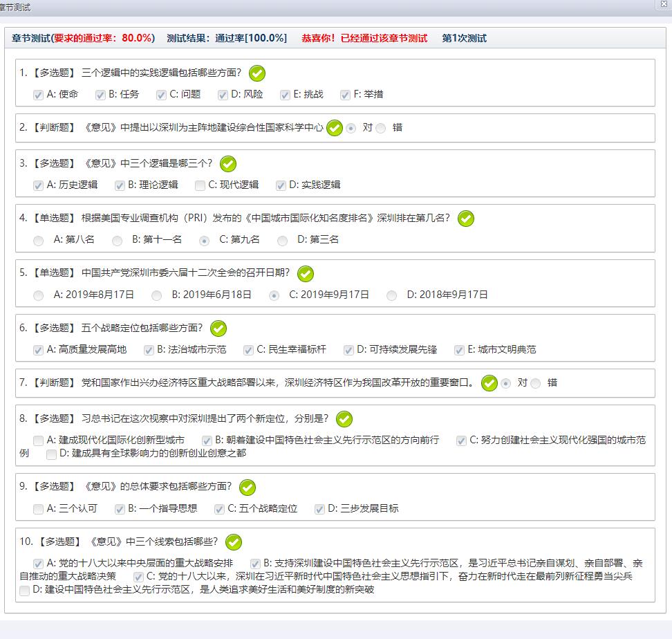The height and width of the screenshot is (639, 672).
Task: Select 错 for question 2
Action: click(x=381, y=129)
